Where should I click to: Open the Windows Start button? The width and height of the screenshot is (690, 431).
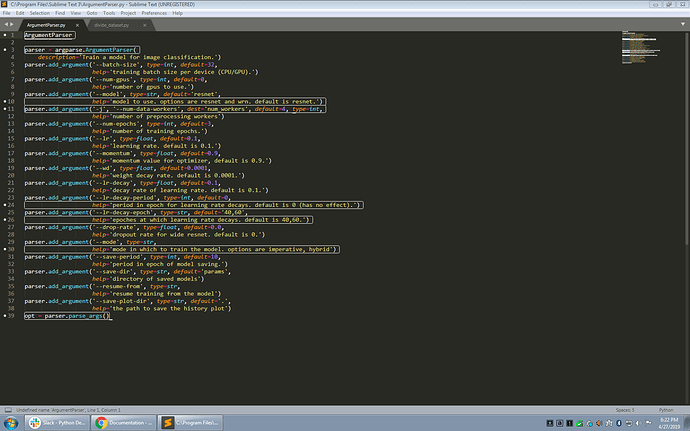point(11,423)
